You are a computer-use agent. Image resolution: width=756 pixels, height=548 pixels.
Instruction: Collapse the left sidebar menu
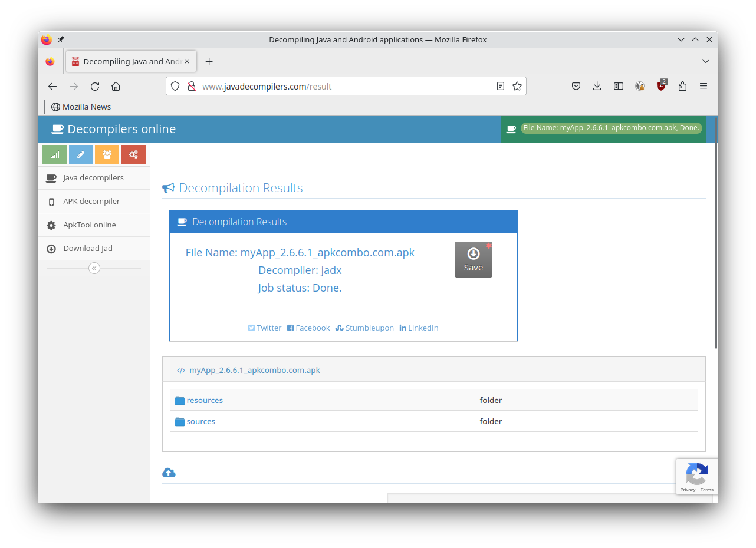(94, 268)
